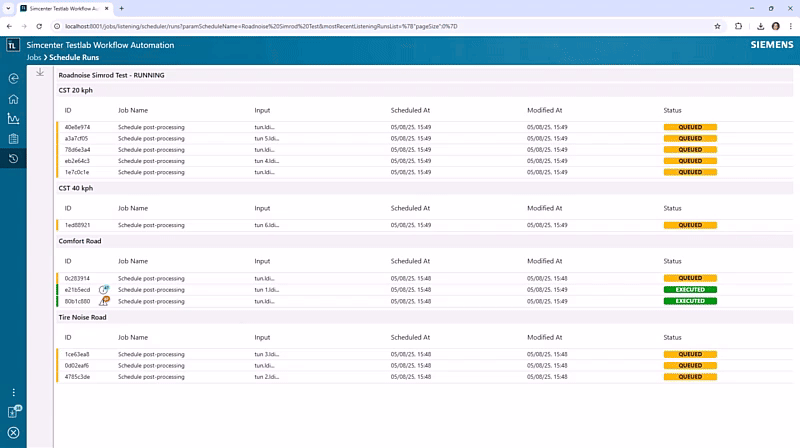Select run ID 40e8e974
This screenshot has width=800, height=448.
coord(77,127)
